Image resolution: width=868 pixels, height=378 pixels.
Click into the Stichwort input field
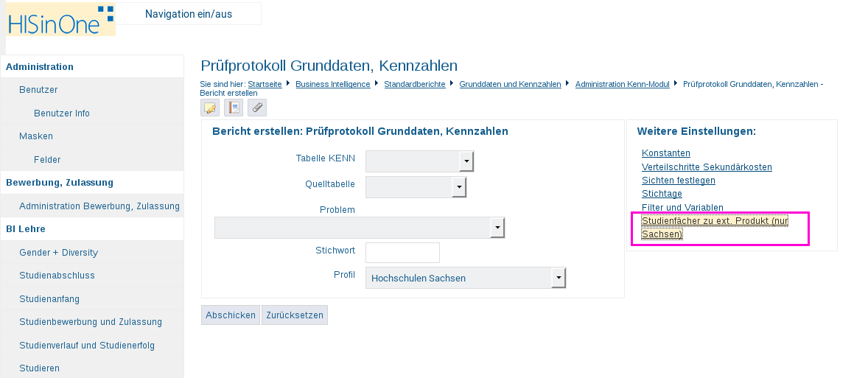click(402, 252)
